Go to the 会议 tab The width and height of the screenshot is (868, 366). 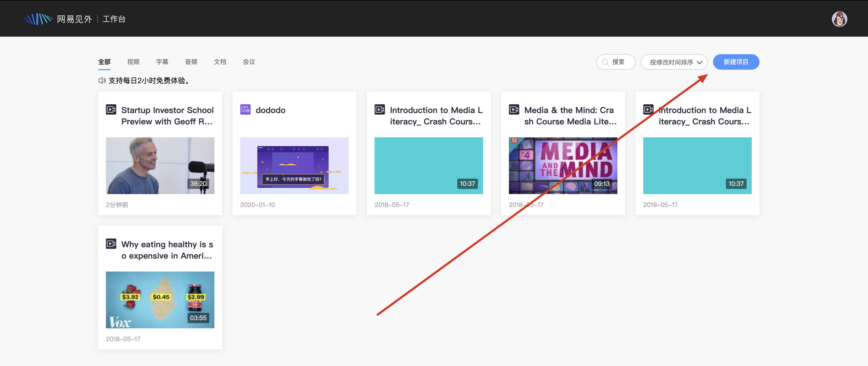[x=249, y=62]
